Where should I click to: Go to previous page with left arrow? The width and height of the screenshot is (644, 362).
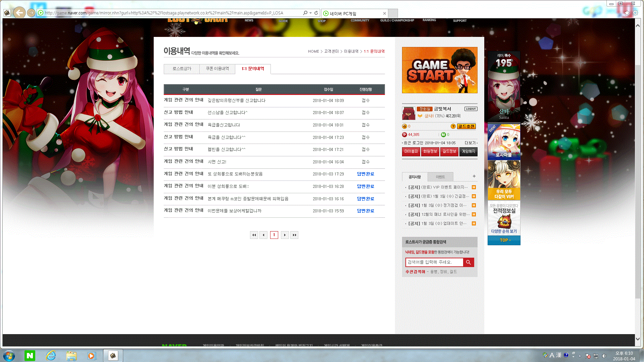pos(264,235)
